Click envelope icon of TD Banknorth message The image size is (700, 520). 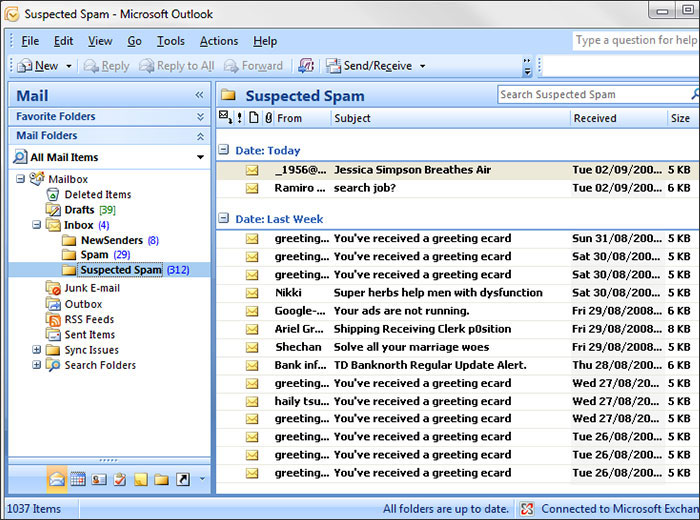click(252, 366)
